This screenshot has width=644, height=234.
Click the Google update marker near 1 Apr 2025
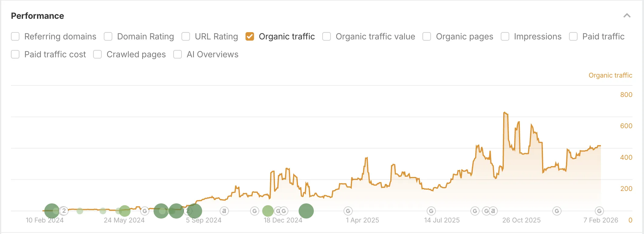point(348,211)
